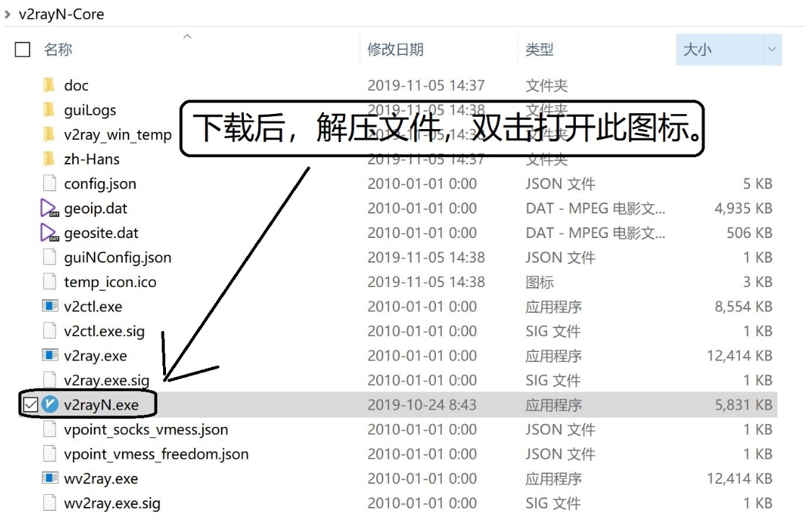812x520 pixels.
Task: Select the zh-Hans folder name
Action: (92, 159)
